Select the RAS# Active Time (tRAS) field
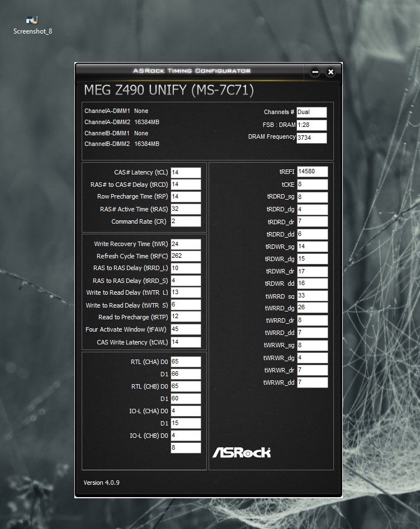 186,209
